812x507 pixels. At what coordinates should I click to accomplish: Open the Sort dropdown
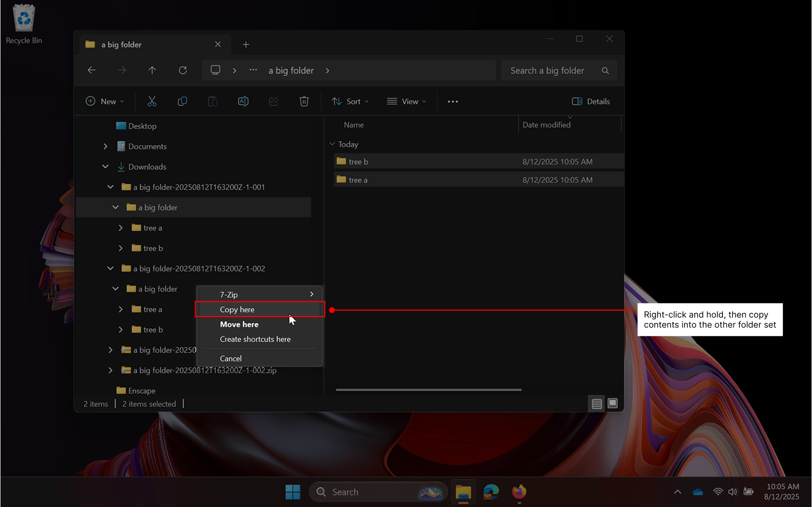[350, 101]
